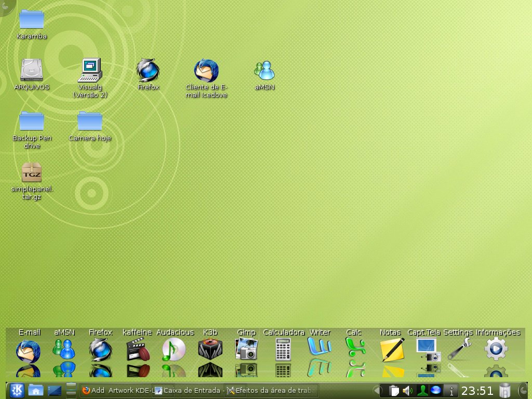This screenshot has width=532, height=399.
Task: Click the 23:51 clock
Action: 477,391
